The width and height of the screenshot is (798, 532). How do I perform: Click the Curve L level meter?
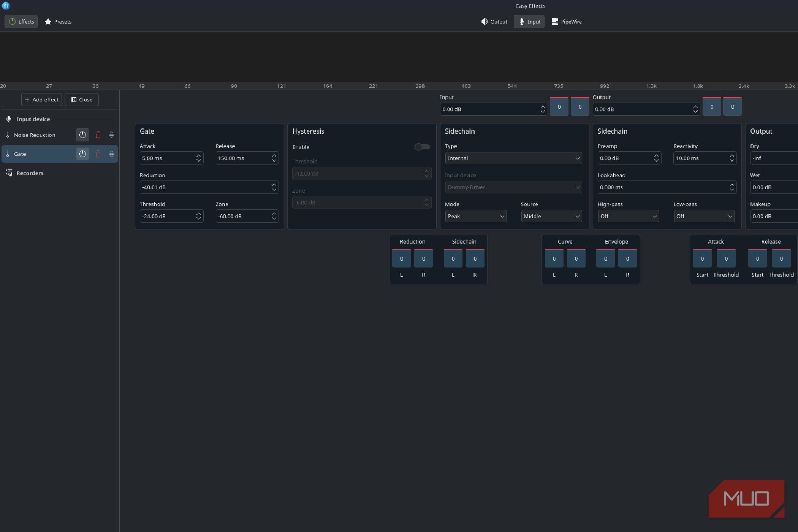click(554, 258)
